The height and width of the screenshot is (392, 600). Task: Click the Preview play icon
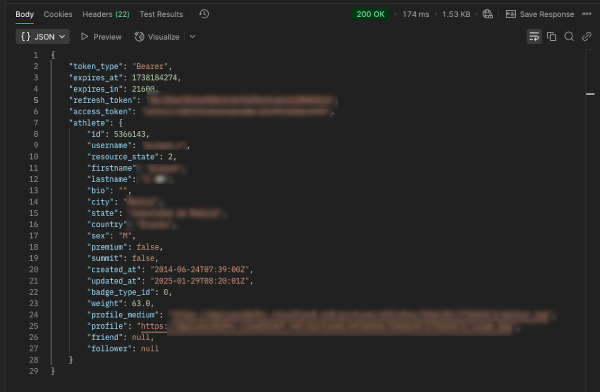pyautogui.click(x=85, y=37)
